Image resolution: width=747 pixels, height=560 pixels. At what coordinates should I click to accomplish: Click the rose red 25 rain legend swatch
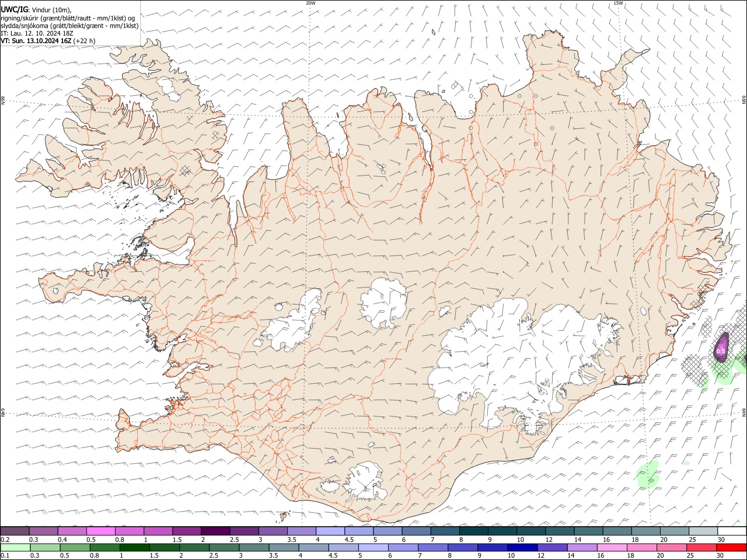(701, 547)
